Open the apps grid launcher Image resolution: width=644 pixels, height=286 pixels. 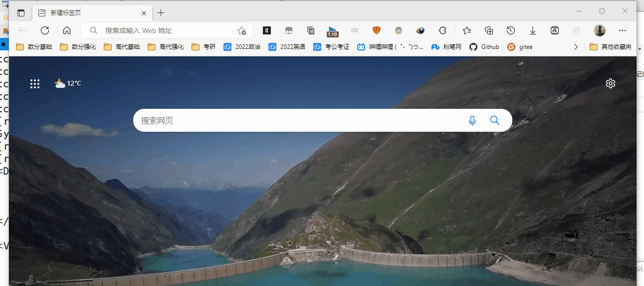point(35,84)
